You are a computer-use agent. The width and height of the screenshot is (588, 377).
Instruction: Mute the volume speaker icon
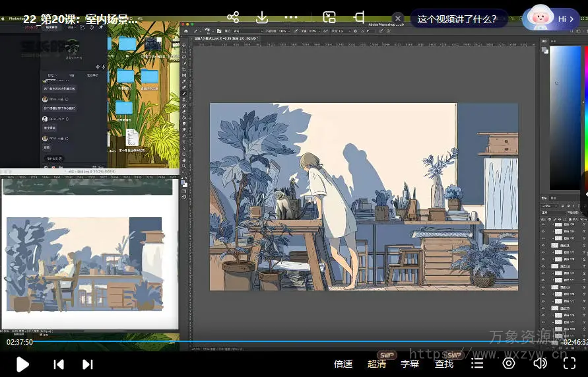coord(540,363)
